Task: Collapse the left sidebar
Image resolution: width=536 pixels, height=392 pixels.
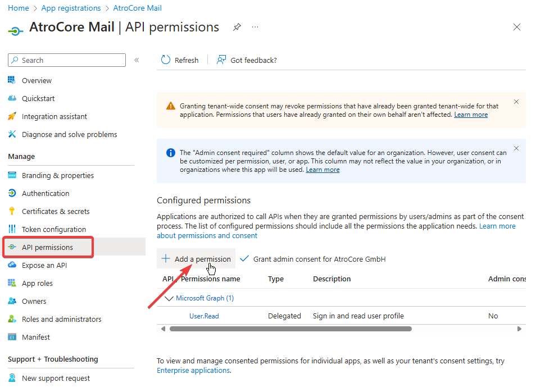Action: click(x=137, y=60)
